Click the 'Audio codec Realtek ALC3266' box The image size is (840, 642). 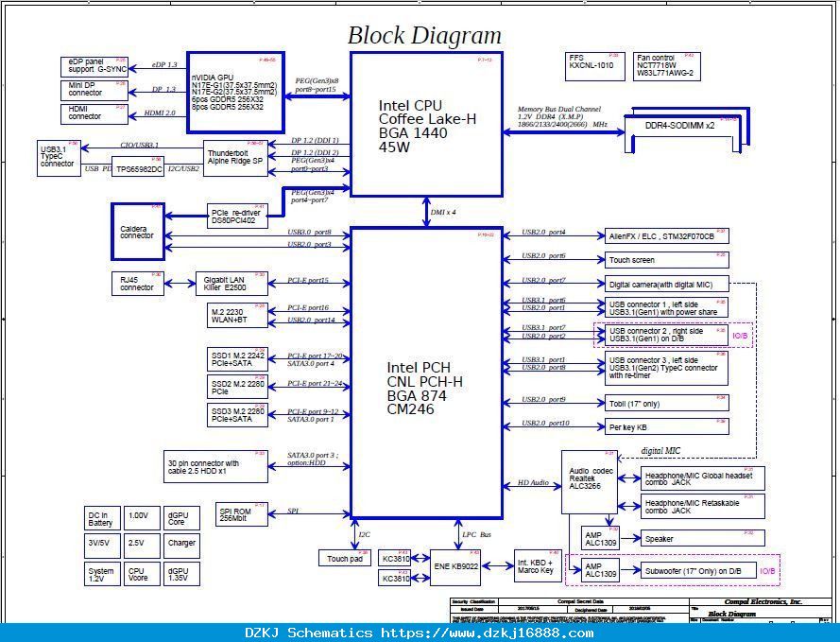tap(589, 482)
